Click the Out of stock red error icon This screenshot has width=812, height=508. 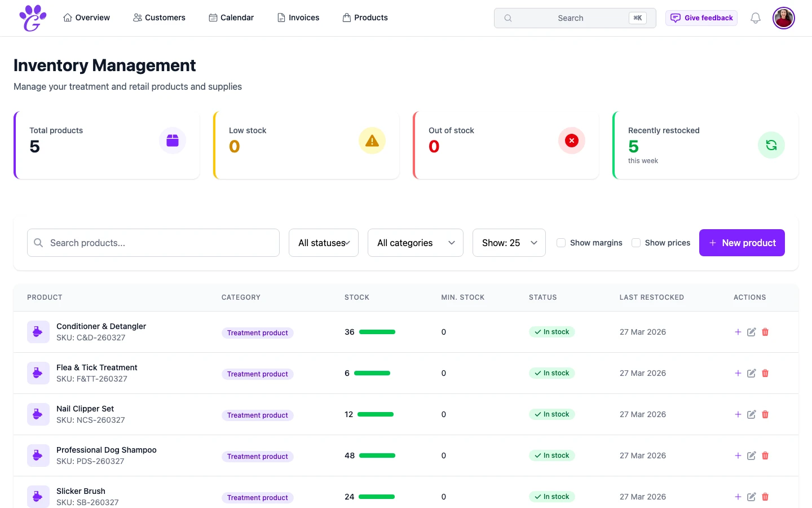click(571, 141)
